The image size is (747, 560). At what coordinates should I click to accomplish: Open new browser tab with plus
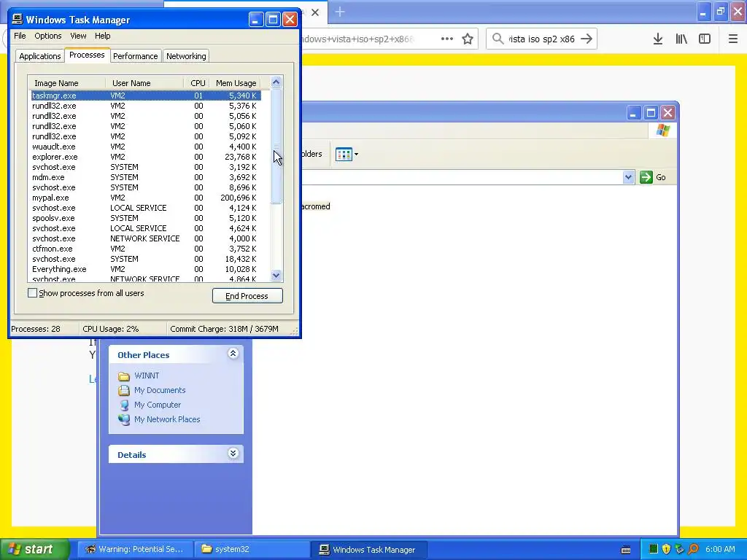(340, 12)
